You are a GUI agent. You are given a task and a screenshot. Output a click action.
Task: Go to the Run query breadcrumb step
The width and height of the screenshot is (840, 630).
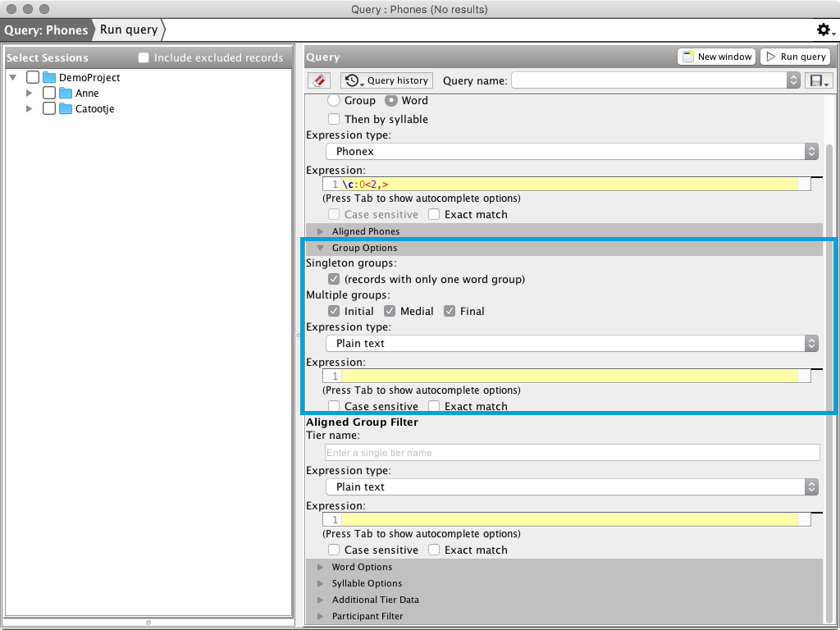click(129, 30)
